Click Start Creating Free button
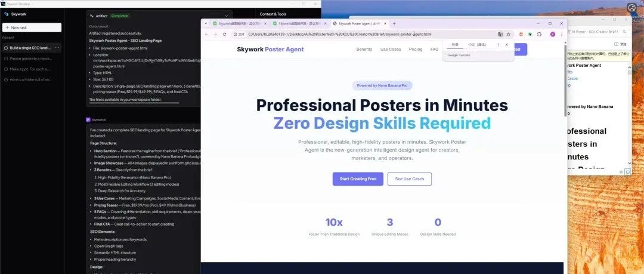This screenshot has width=644, height=274. (x=358, y=179)
